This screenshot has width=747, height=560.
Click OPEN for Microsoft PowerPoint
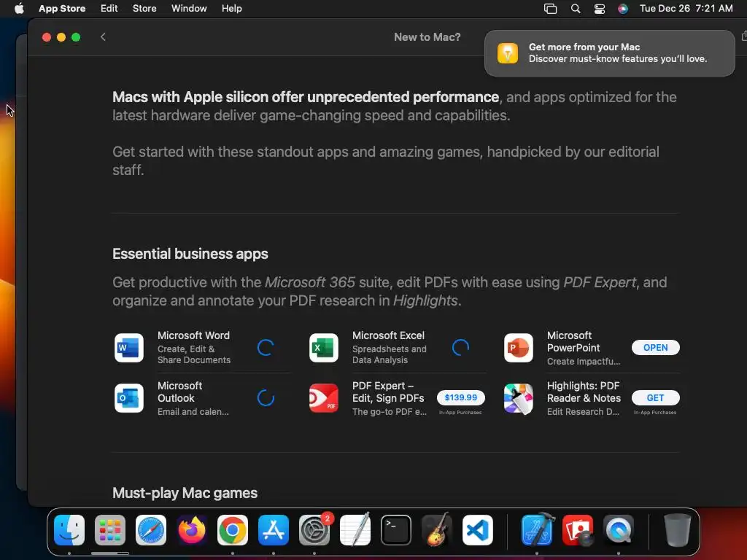pyautogui.click(x=656, y=348)
